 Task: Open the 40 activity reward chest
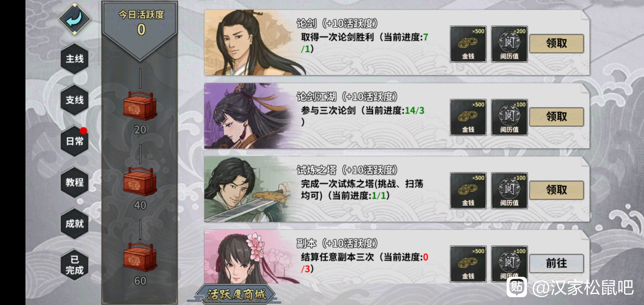pyautogui.click(x=140, y=181)
